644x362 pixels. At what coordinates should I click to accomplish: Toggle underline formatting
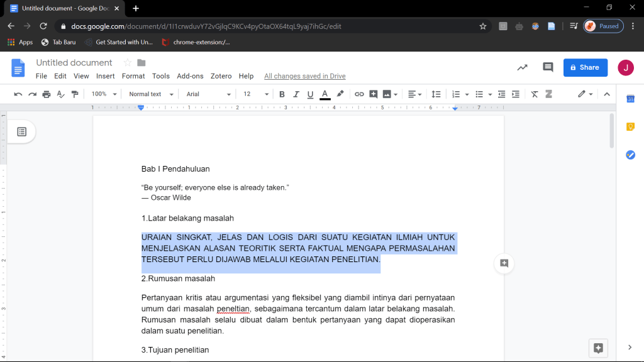310,94
